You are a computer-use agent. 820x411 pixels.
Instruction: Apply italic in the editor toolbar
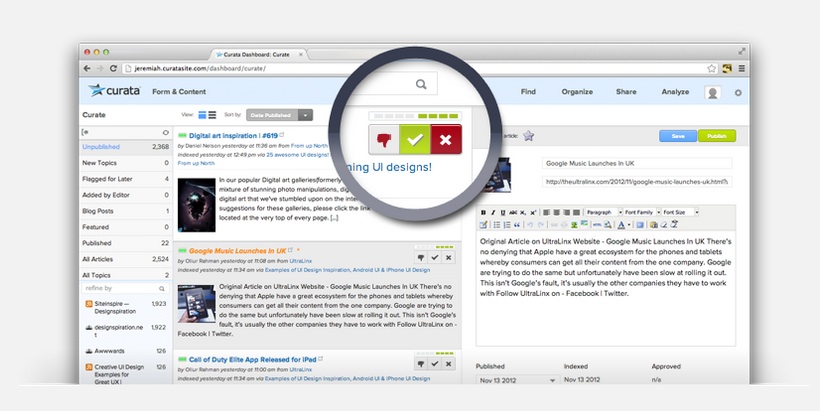pyautogui.click(x=493, y=212)
